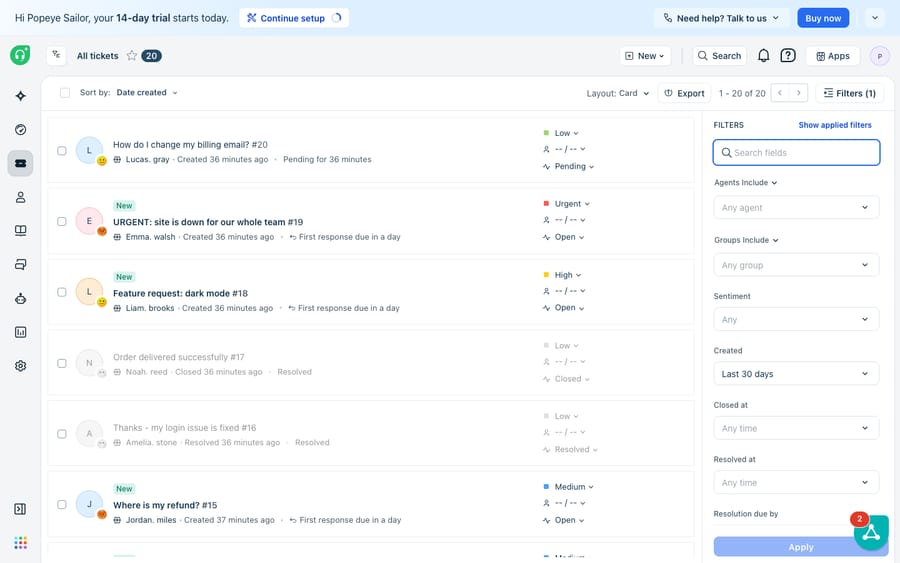
Task: Go to the Dashboard icon in sidebar
Action: [21, 130]
